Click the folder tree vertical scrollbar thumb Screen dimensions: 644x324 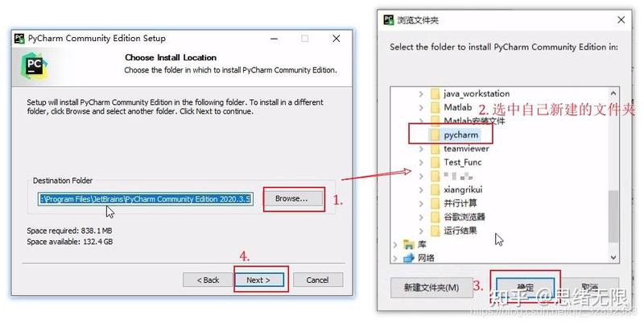click(613, 216)
